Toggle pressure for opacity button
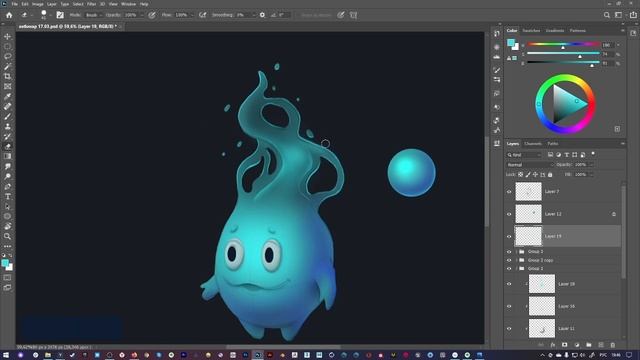The image size is (640, 360). 152,15
